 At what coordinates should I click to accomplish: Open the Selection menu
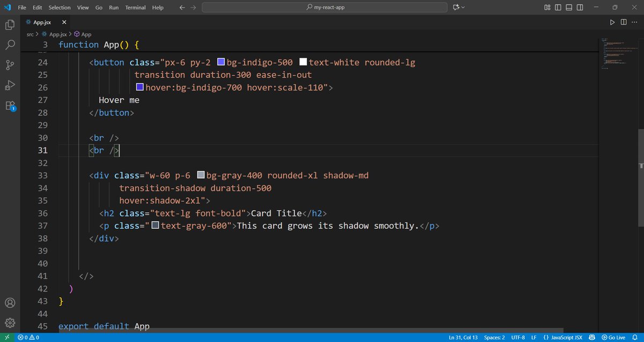click(x=60, y=8)
